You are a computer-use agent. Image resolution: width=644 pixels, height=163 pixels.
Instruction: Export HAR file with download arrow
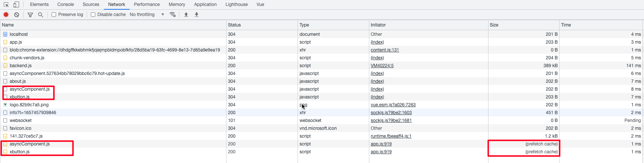click(197, 15)
